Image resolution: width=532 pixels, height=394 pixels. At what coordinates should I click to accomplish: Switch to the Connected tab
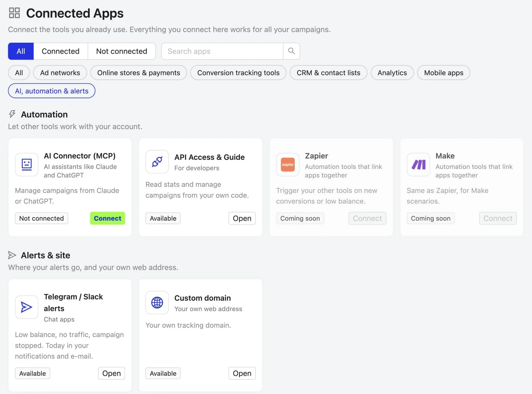(61, 51)
